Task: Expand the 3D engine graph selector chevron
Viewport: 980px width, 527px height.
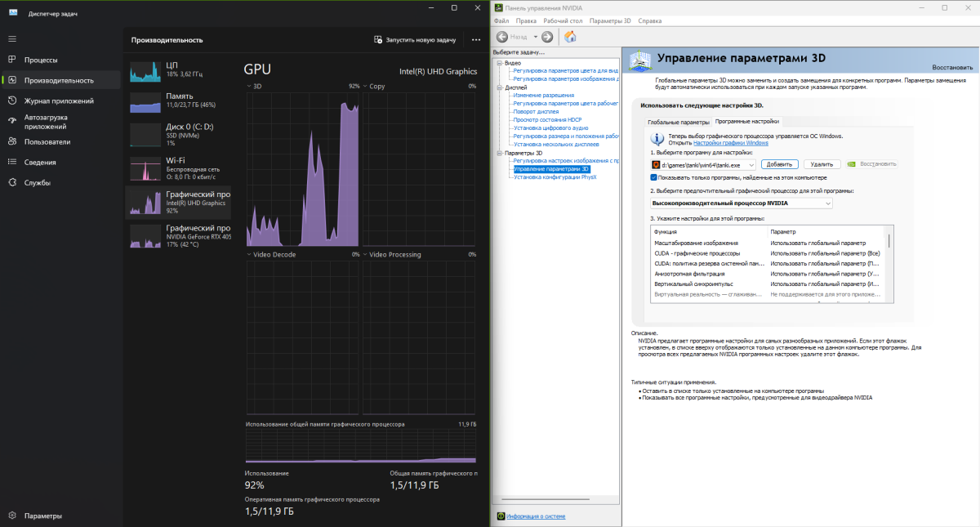Action: tap(249, 86)
